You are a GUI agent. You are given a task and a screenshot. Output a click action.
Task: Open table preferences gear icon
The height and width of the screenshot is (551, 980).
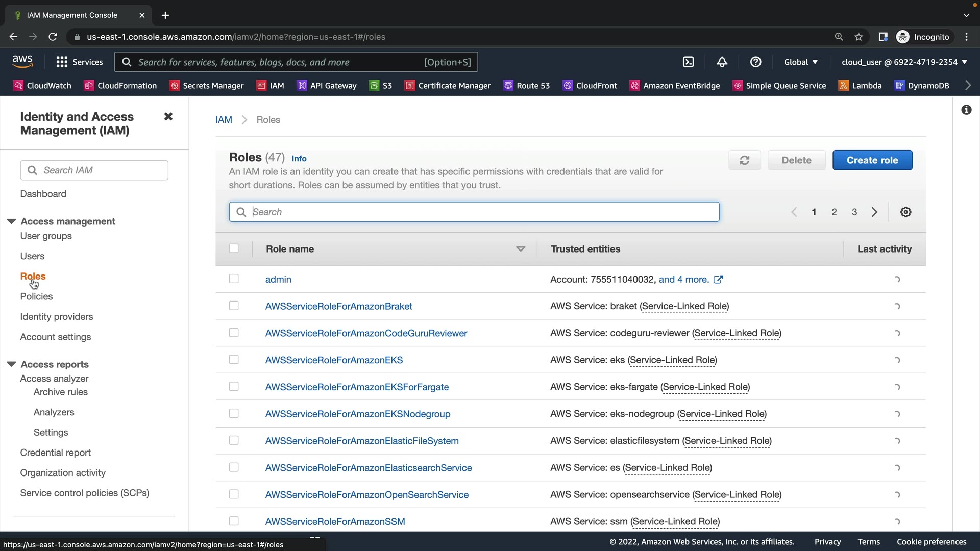[x=905, y=212]
